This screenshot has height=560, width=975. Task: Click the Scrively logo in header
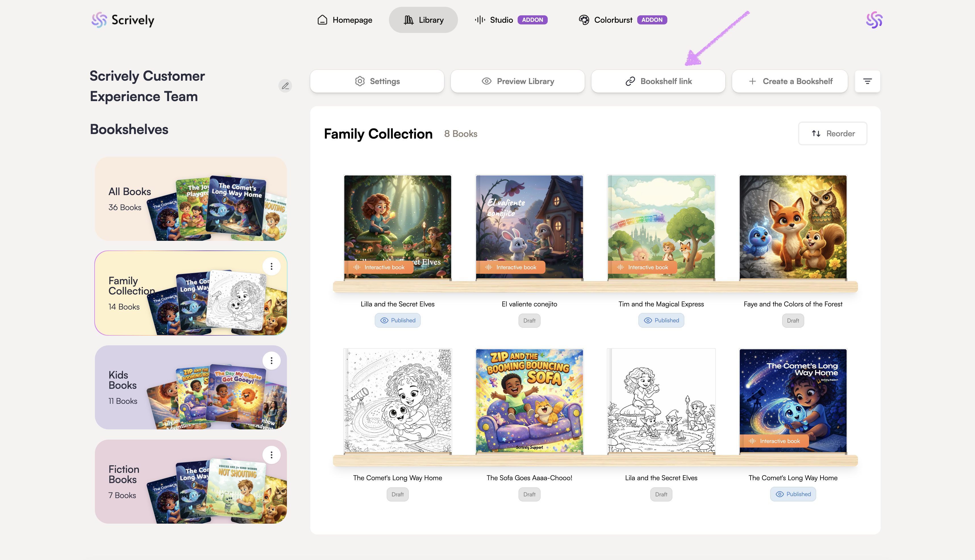click(x=123, y=20)
